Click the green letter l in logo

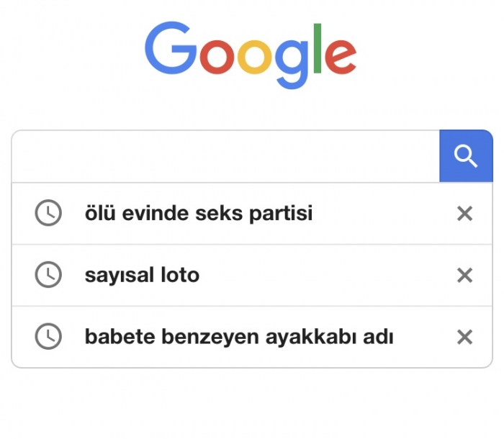318,48
